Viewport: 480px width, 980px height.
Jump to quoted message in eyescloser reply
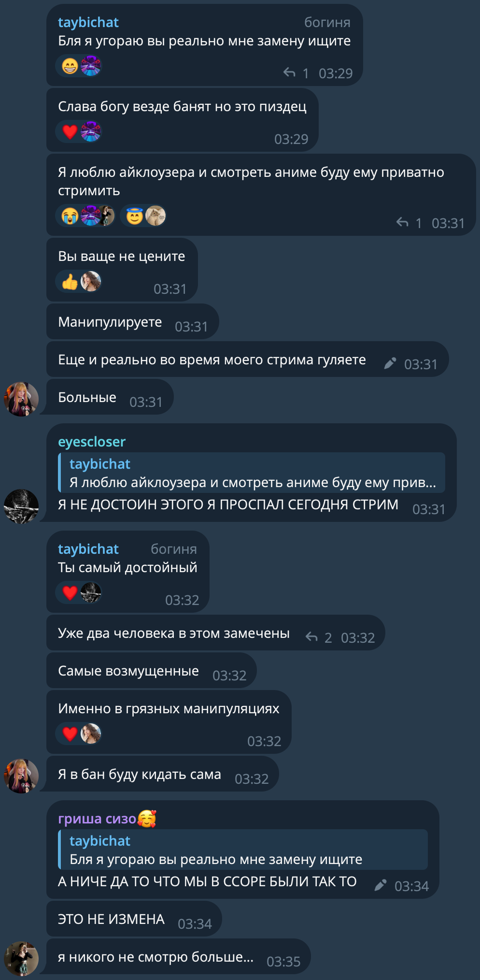(252, 473)
